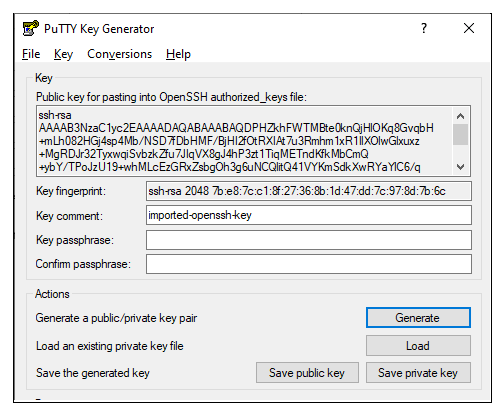Open the File menu

click(31, 54)
